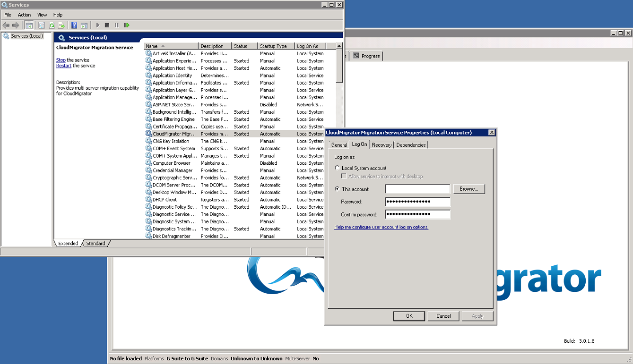Click the gear icon beside Base Filtering Engine
Screen dimensions: 633x364
click(x=148, y=119)
